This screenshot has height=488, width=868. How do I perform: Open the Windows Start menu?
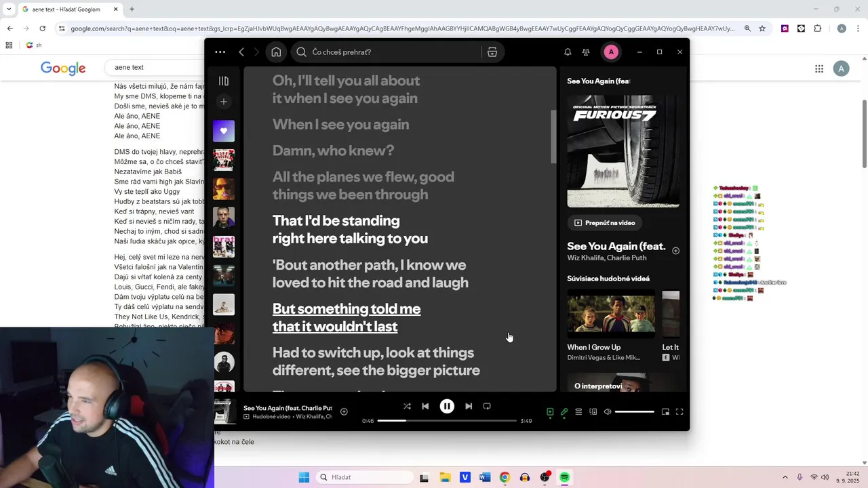[304, 477]
